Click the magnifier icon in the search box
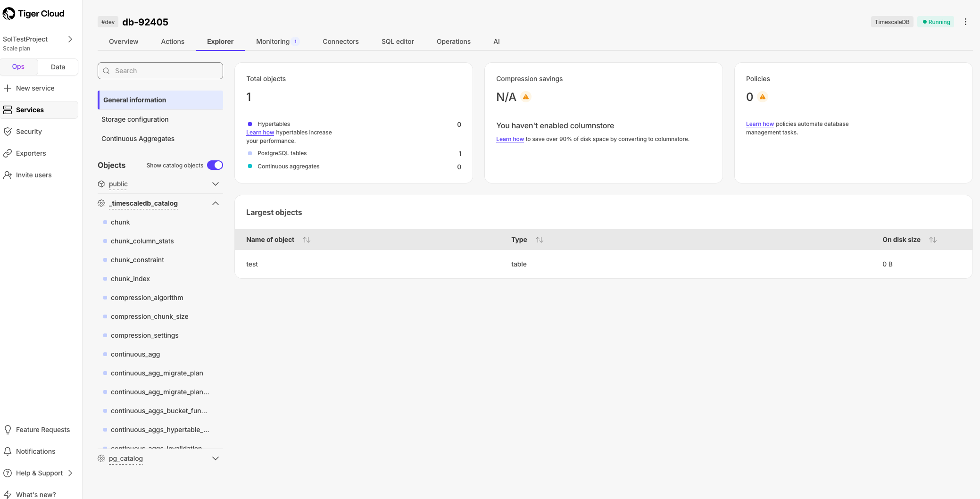Image resolution: width=980 pixels, height=499 pixels. (x=106, y=71)
